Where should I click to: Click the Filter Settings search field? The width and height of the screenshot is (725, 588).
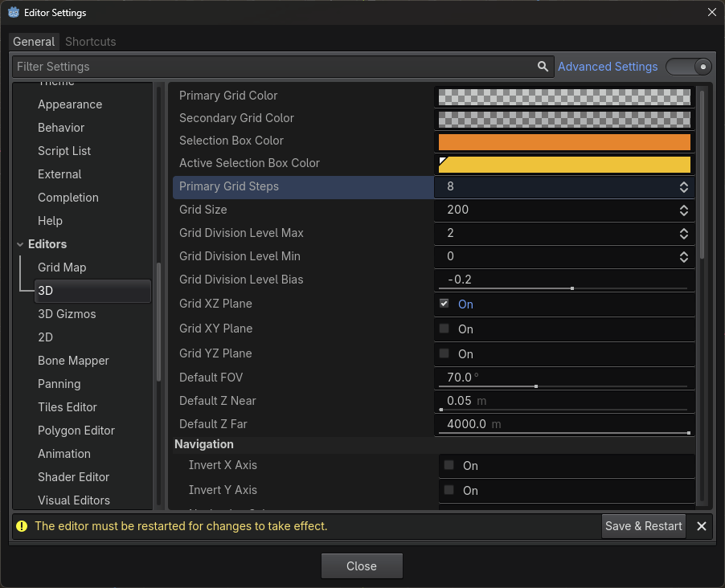273,67
